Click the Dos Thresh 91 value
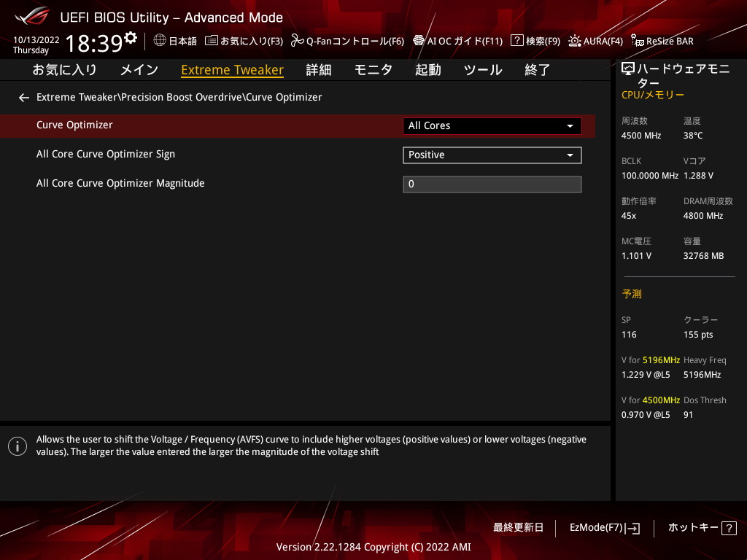 point(689,415)
